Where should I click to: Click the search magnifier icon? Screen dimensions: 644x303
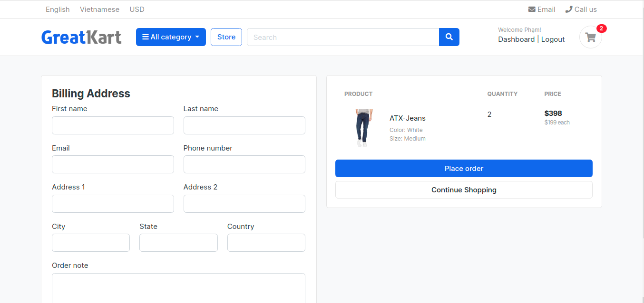click(x=449, y=37)
